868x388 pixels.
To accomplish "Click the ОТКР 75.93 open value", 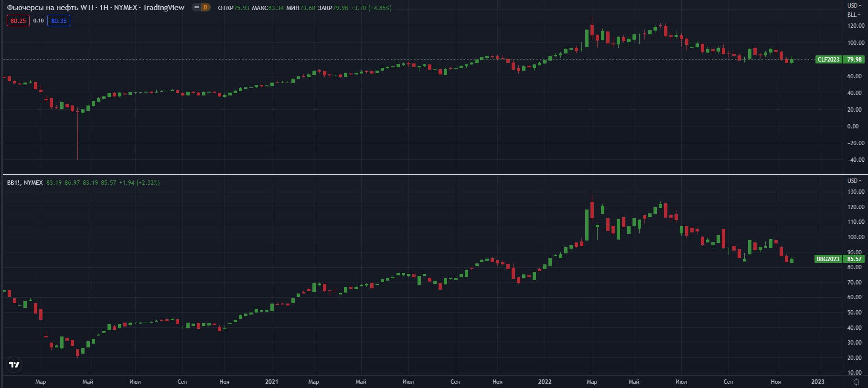I will (234, 8).
